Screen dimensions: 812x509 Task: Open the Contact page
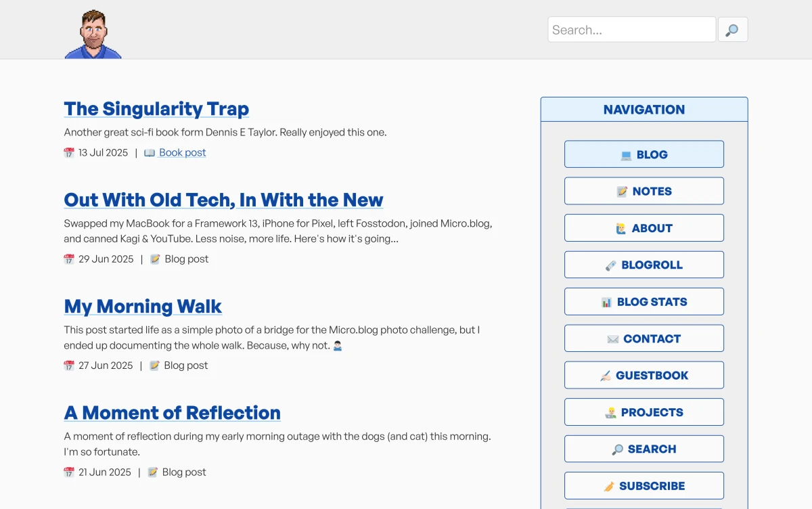(644, 338)
